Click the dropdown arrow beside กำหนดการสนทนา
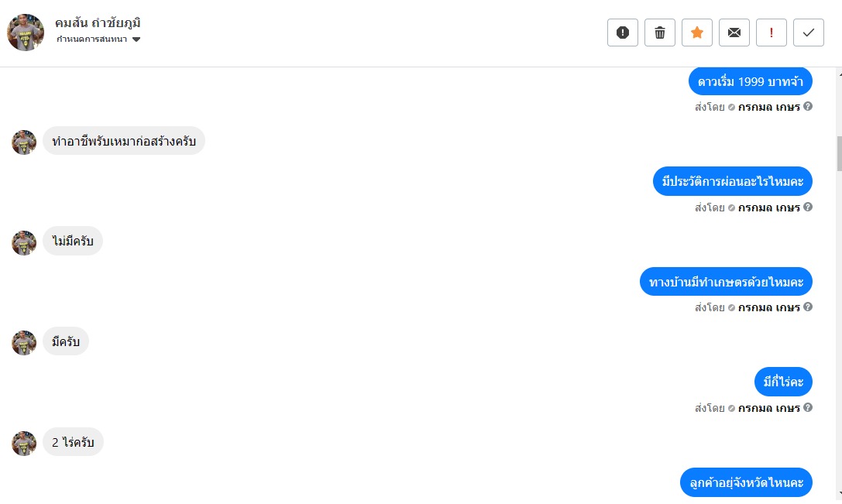 (x=136, y=39)
